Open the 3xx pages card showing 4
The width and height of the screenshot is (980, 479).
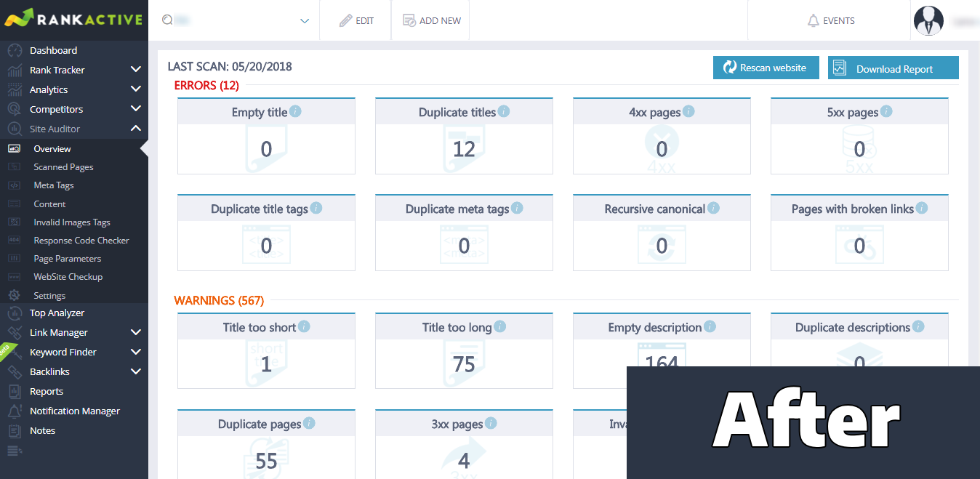click(x=464, y=444)
